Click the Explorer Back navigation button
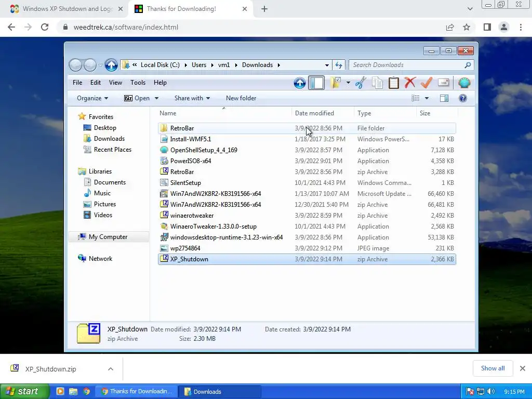The width and height of the screenshot is (532, 399). click(76, 65)
